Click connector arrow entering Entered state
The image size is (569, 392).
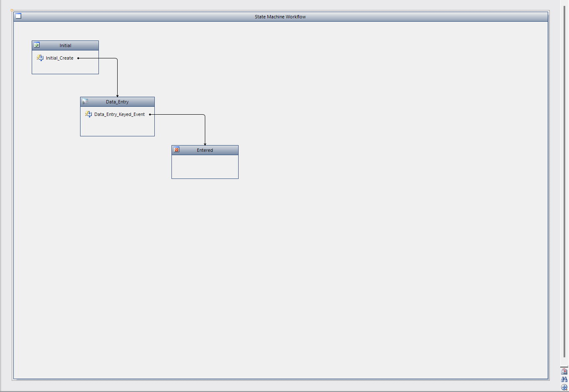tap(205, 143)
